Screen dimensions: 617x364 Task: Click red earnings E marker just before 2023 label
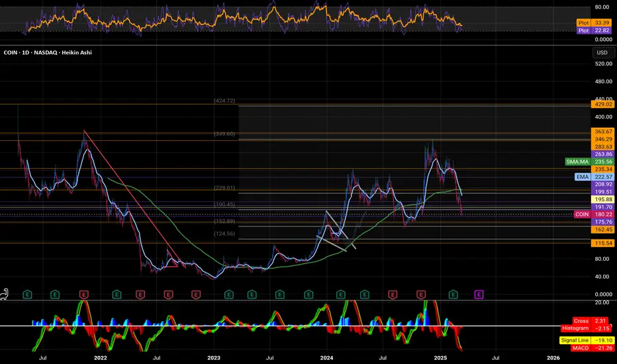[x=196, y=295]
